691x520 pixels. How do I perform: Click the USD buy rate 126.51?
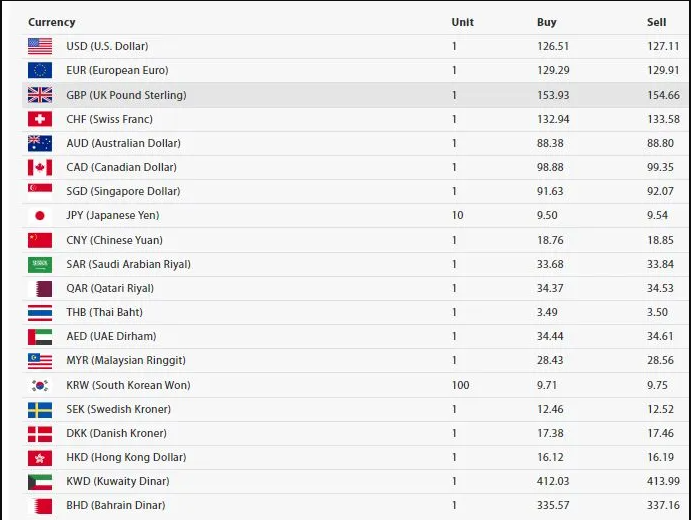tap(553, 46)
